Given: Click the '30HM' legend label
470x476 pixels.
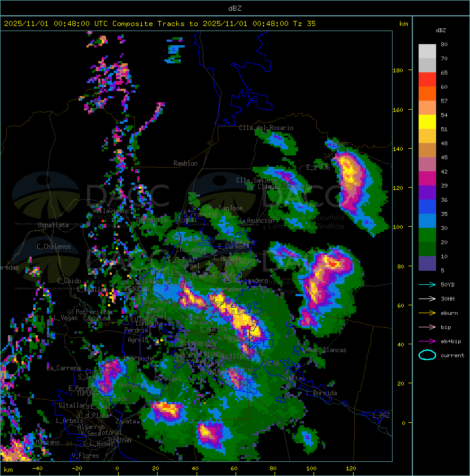Looking at the screenshot, I should [x=447, y=298].
